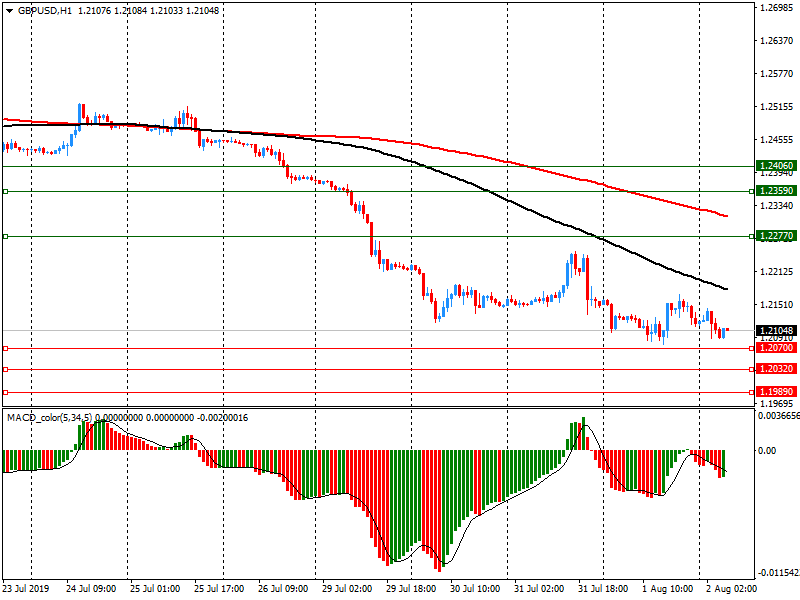Click the 1.21048 current price label
Screen dimensions: 800x600
[776, 331]
